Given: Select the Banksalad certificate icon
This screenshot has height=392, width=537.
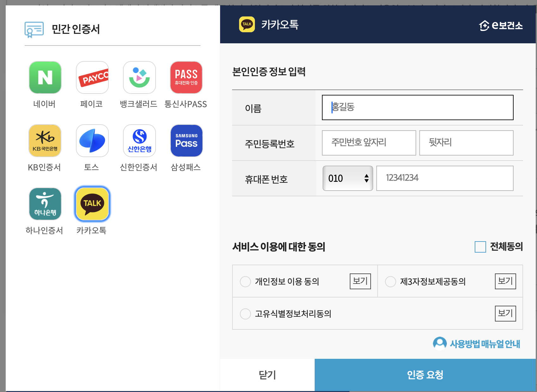Looking at the screenshot, I should [139, 77].
